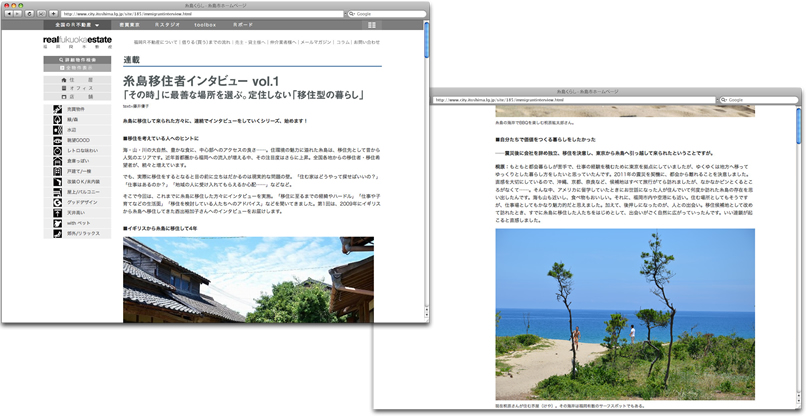
Task: Open the Rボード navigation item
Action: coord(243,25)
